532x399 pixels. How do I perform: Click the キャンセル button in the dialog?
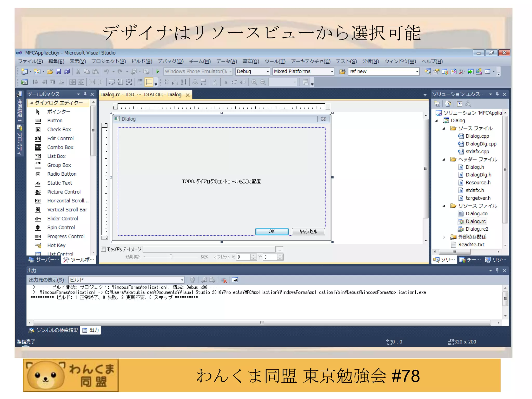(x=308, y=231)
